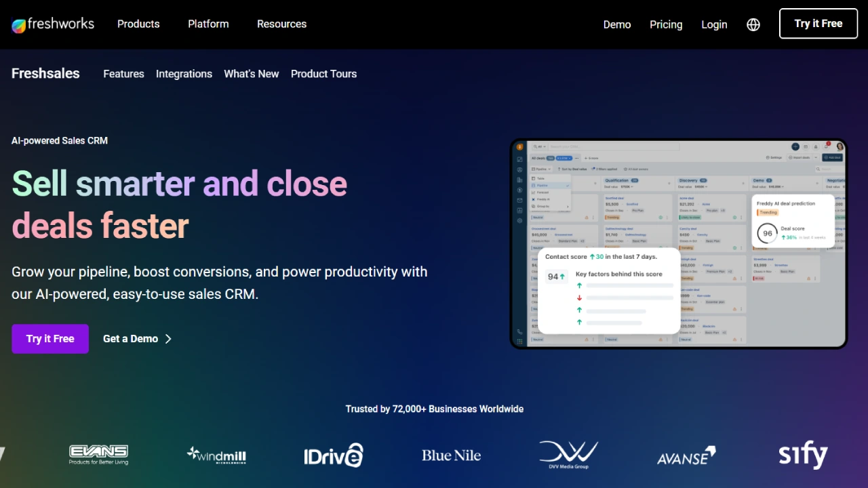Click the deal score 96 circle
868x488 pixels.
(767, 233)
